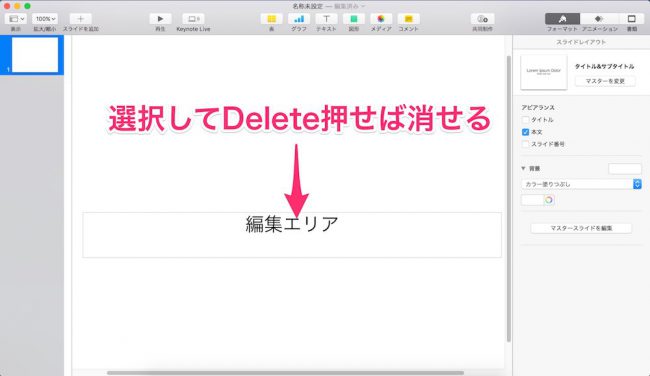The width and height of the screenshot is (650, 376).
Task: Add a comment (コメント)
Action: coord(408,19)
